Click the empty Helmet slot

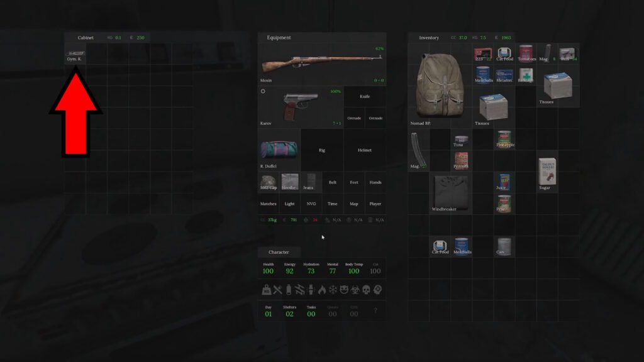coord(365,150)
